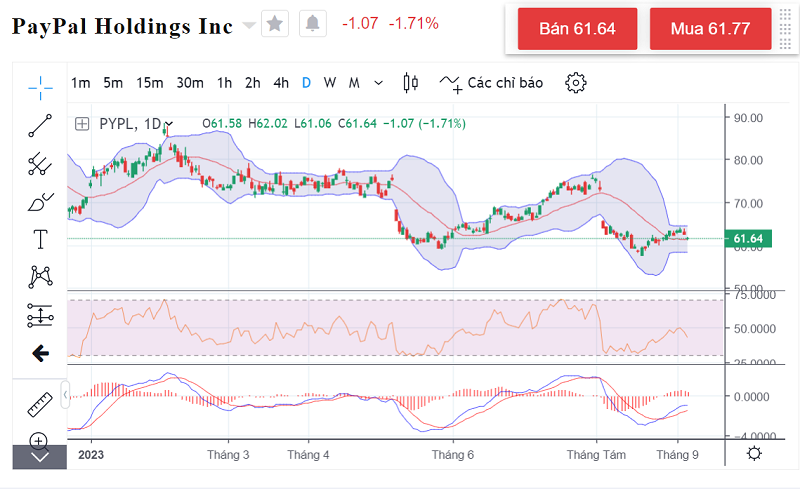Toggle the price alert bell
This screenshot has height=489, width=800.
click(313, 23)
